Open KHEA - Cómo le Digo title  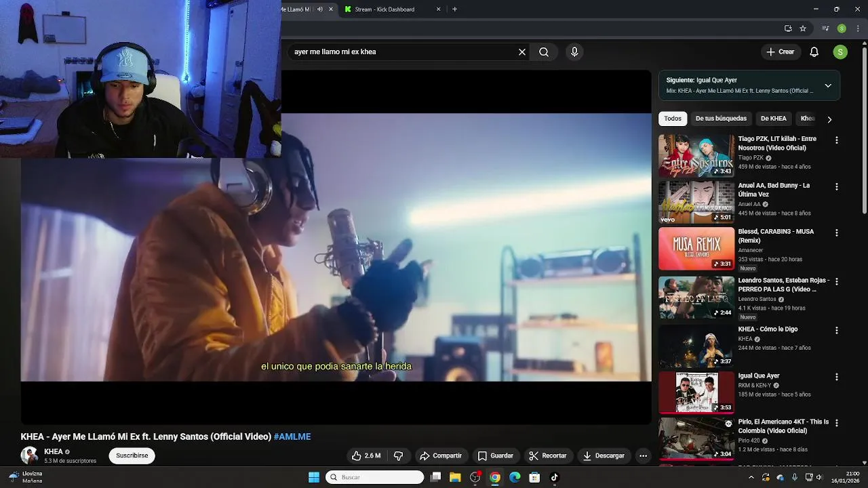click(768, 329)
